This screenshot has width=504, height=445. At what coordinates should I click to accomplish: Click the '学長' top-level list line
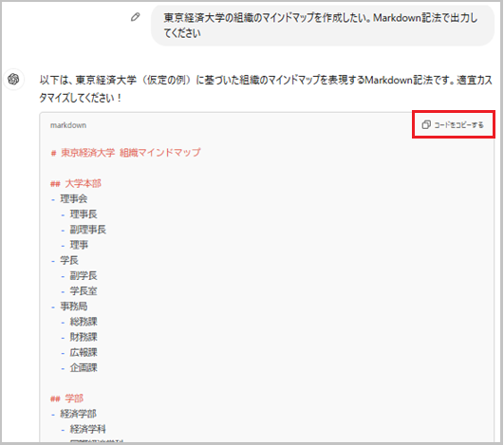(65, 260)
